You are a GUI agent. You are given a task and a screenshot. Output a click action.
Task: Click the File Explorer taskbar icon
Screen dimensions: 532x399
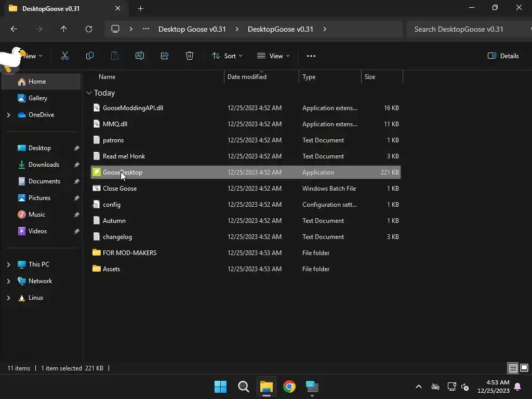click(x=267, y=387)
